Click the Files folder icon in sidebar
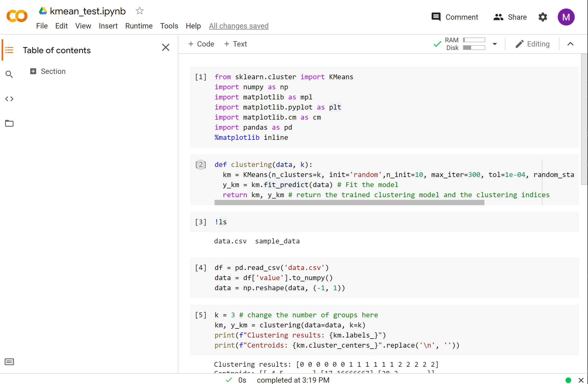588x384 pixels. point(10,124)
